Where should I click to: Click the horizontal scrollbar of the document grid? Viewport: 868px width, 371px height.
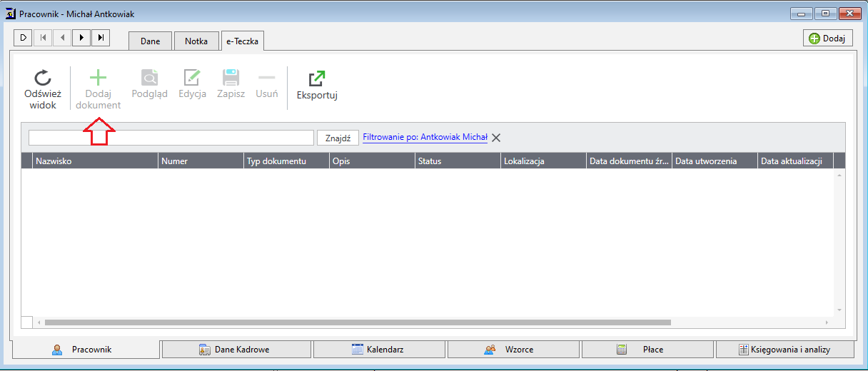434,322
